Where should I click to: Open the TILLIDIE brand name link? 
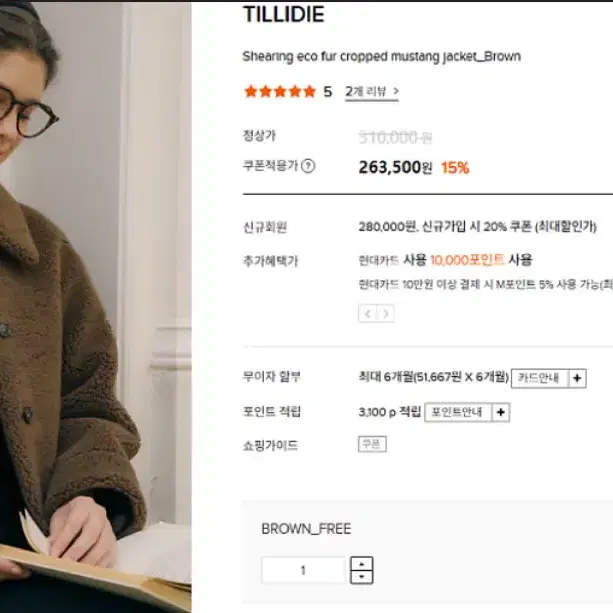tap(284, 14)
